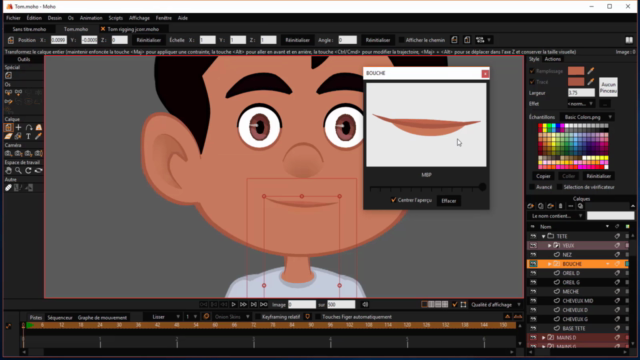This screenshot has height=360, width=640.
Task: Click the horizontal flip icon in options bar
Action: 454,40
